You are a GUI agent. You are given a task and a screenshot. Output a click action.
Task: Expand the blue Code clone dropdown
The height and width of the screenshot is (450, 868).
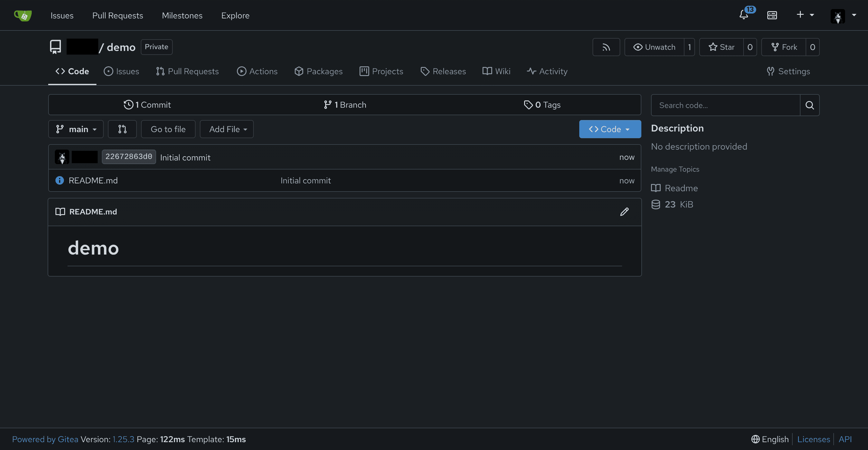tap(609, 129)
